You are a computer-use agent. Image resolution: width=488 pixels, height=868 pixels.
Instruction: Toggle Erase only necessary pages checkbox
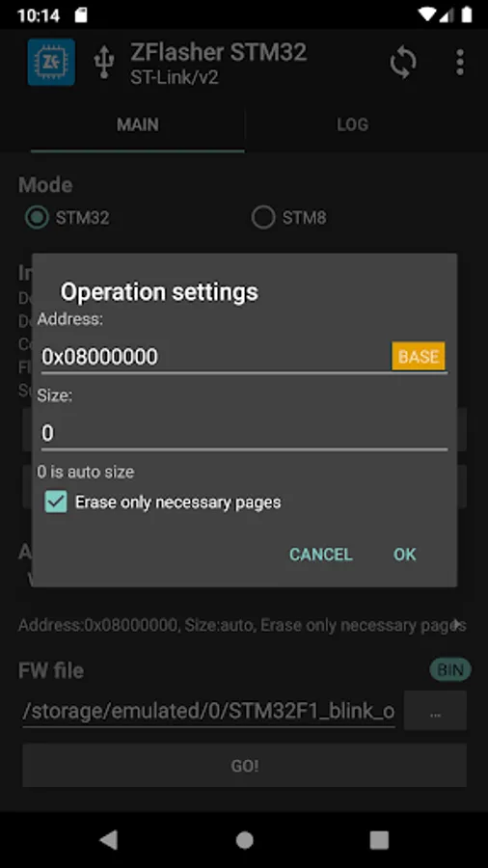tap(56, 502)
